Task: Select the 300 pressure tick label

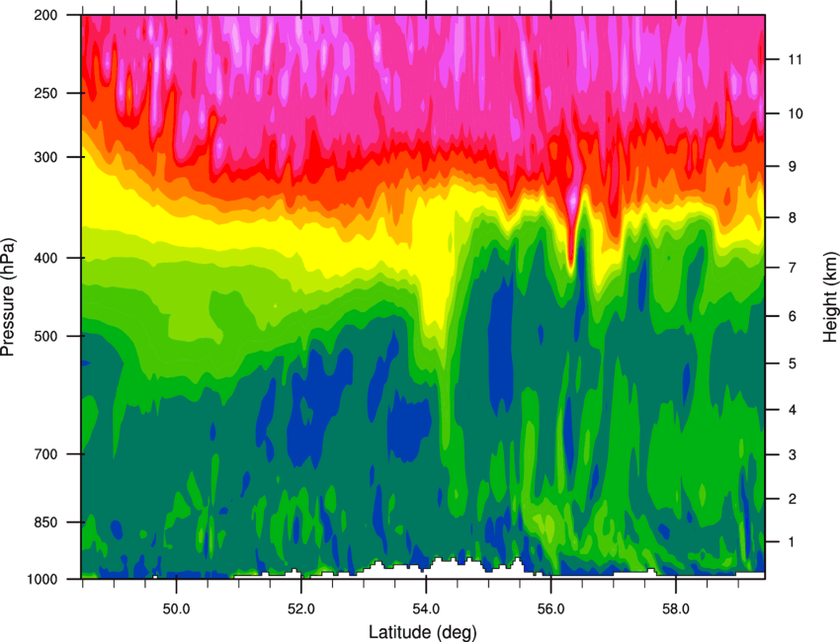Action: coord(45,157)
